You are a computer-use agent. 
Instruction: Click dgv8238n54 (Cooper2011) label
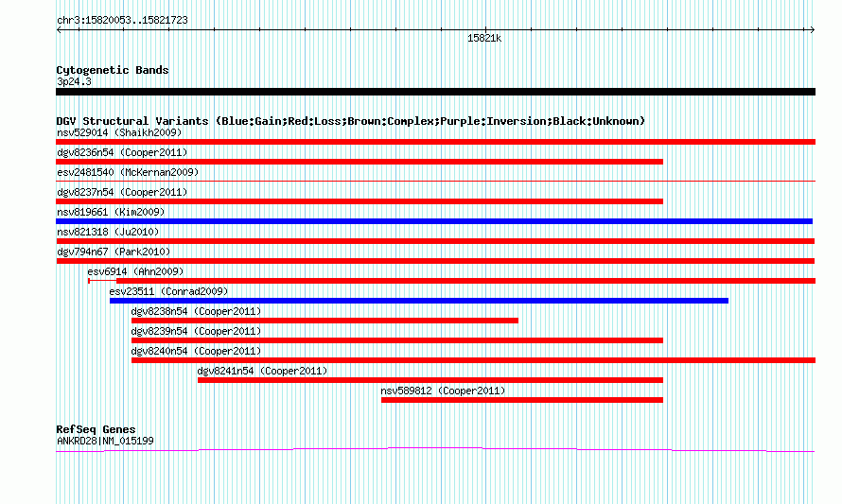click(196, 311)
